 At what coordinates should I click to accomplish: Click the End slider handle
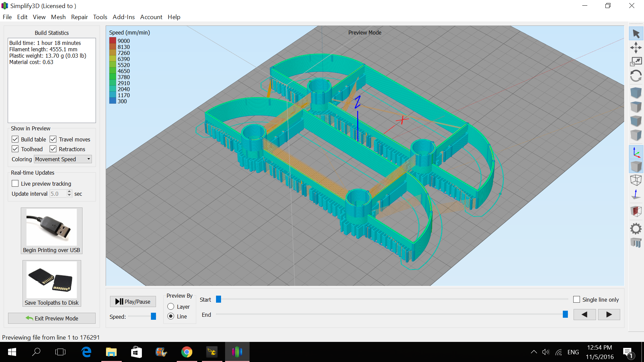(x=565, y=314)
